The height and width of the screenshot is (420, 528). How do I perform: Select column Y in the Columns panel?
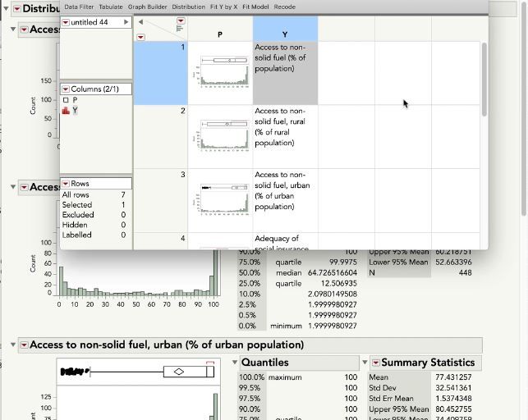[75, 110]
